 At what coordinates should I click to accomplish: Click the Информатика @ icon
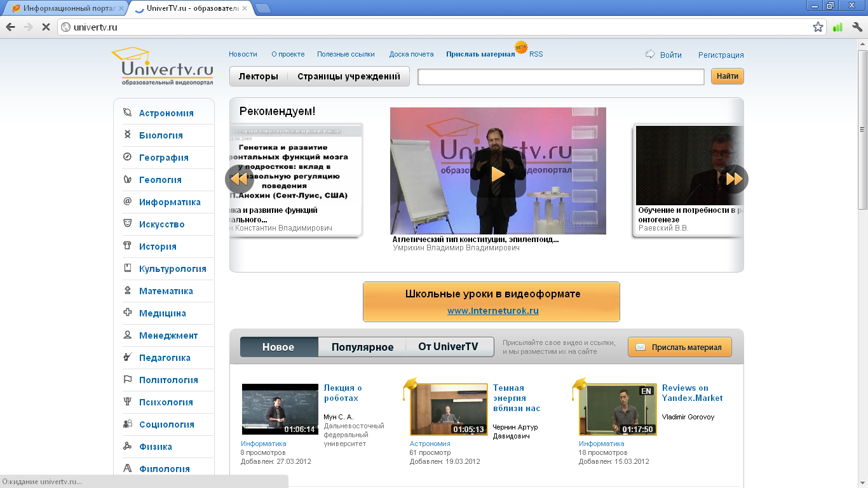pyautogui.click(x=127, y=202)
